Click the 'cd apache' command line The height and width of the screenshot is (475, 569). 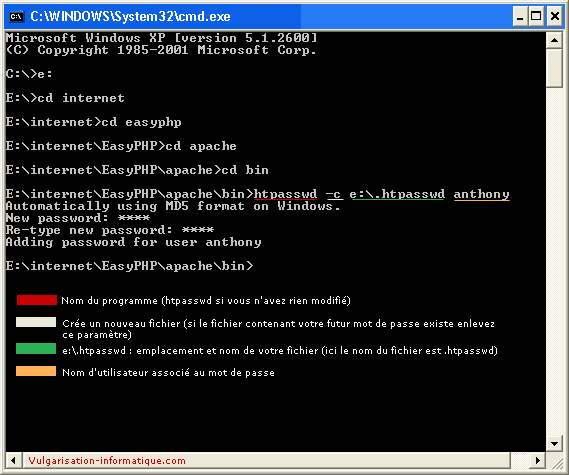pyautogui.click(x=121, y=146)
